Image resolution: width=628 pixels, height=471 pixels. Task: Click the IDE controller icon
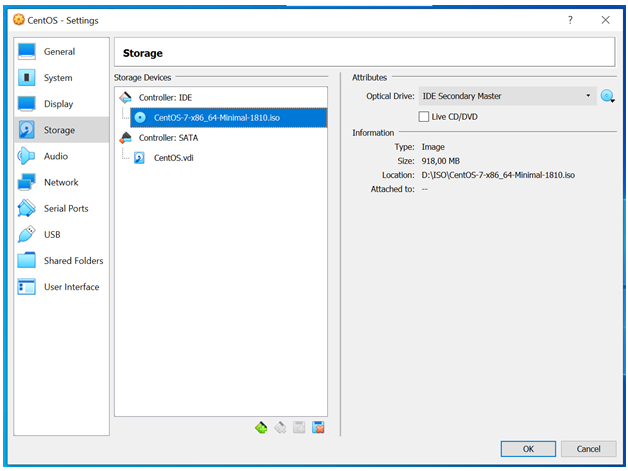[126, 97]
